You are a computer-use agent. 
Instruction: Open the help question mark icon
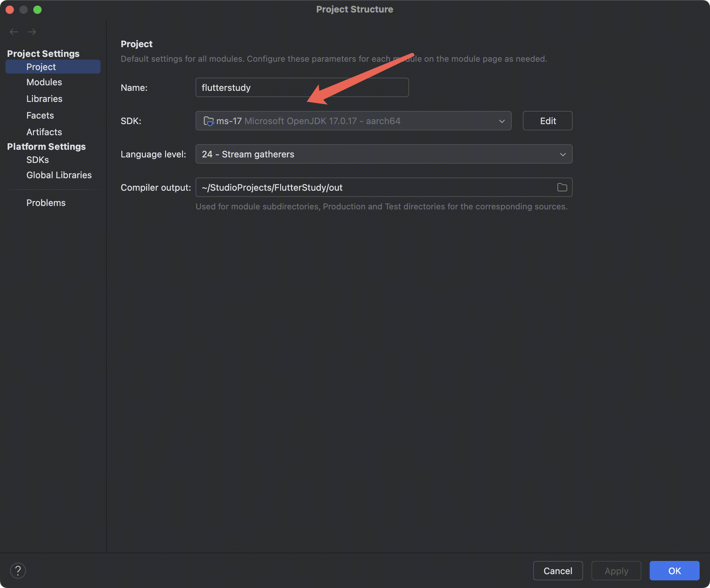pos(18,570)
